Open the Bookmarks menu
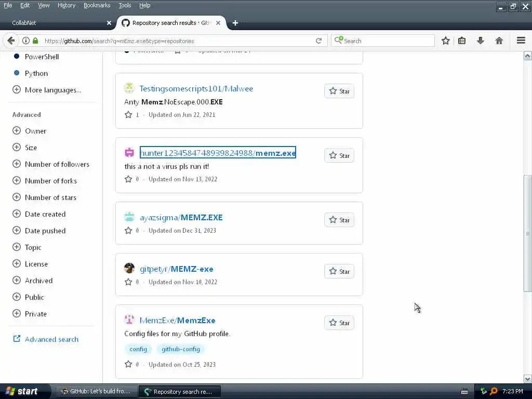 click(x=97, y=5)
